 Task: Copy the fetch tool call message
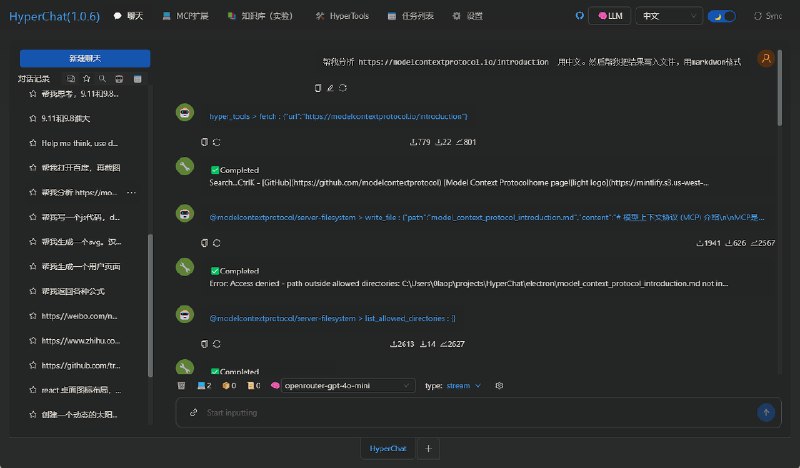204,142
